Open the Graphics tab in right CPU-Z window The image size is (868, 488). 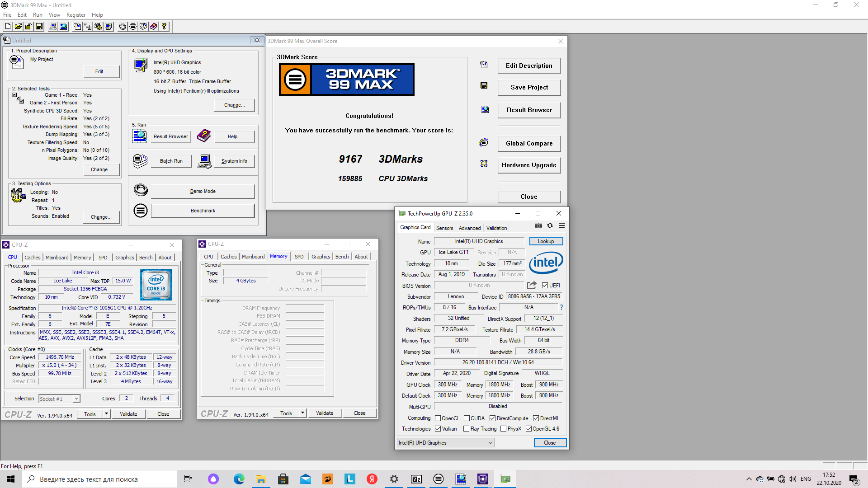pyautogui.click(x=321, y=257)
